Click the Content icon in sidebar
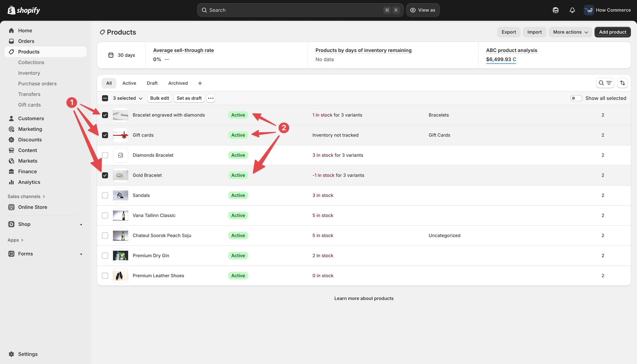637x364 pixels. [x=11, y=150]
